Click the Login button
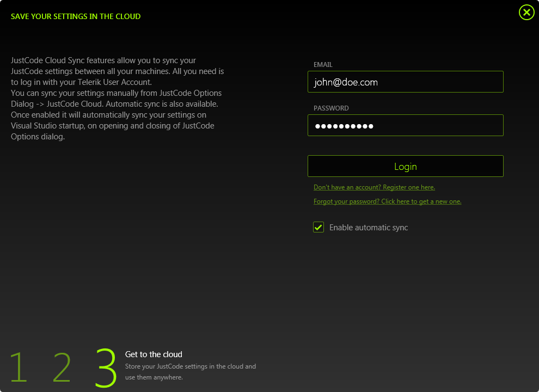 coord(405,166)
